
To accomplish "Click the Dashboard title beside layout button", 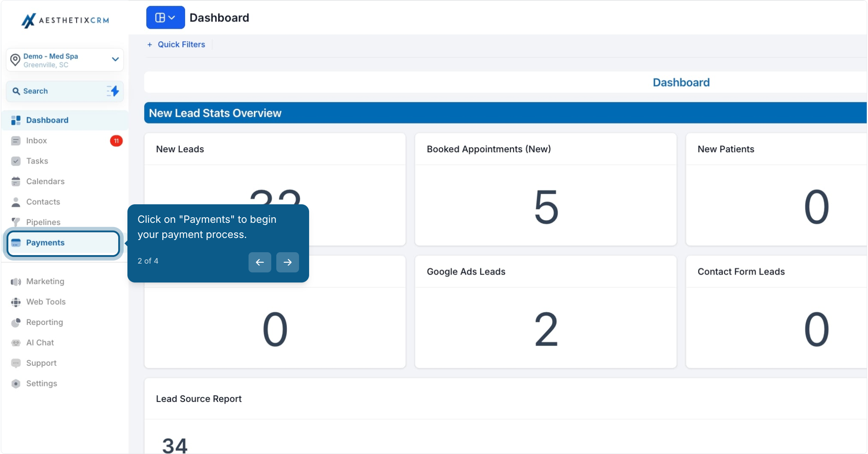I will [x=219, y=18].
